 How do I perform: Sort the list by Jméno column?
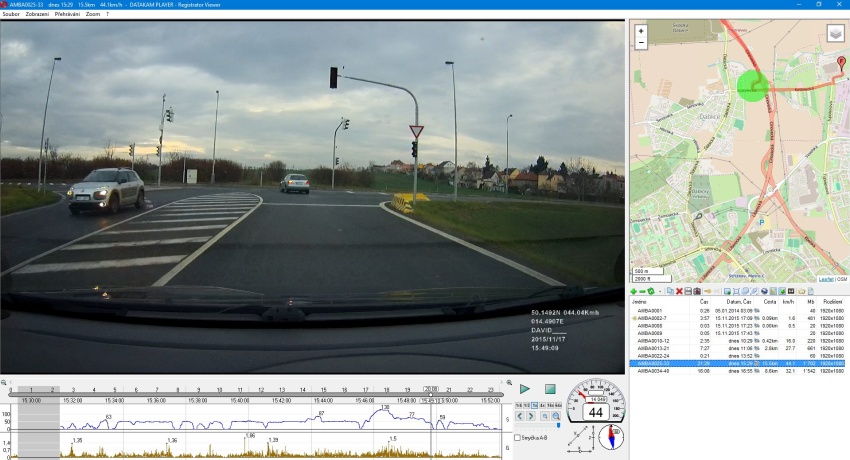point(639,302)
